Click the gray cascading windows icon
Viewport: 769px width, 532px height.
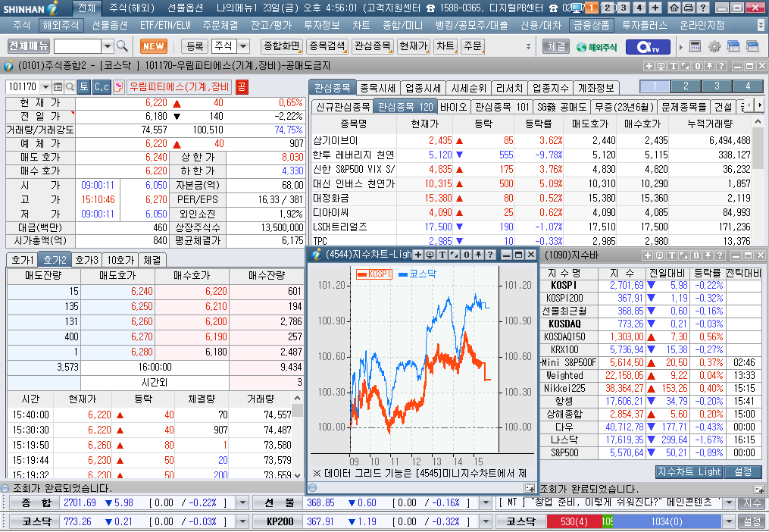752,46
